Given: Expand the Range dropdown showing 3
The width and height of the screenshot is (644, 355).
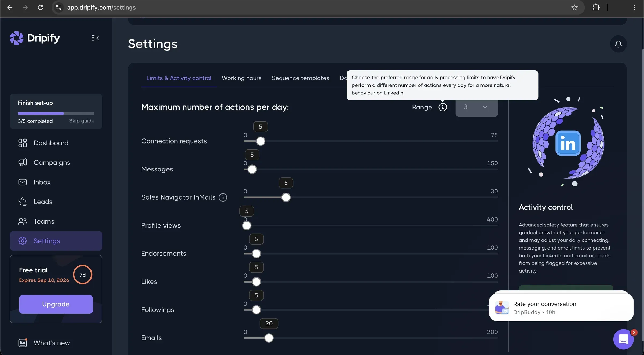Looking at the screenshot, I should [x=477, y=107].
